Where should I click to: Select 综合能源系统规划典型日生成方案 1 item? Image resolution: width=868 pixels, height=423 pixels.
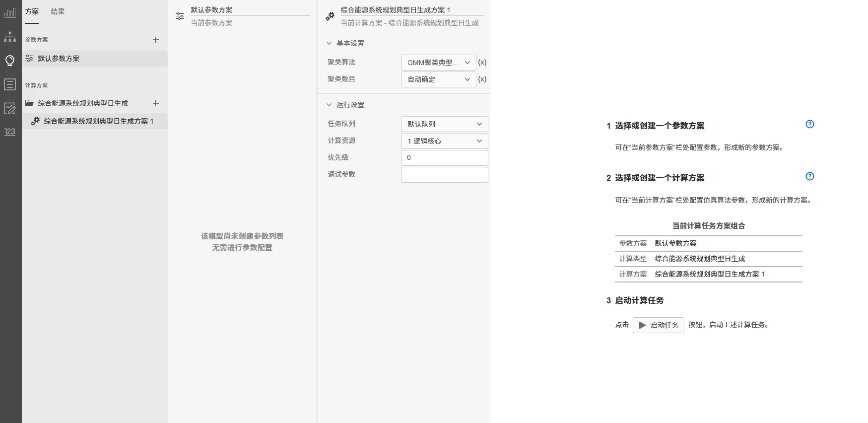95,121
